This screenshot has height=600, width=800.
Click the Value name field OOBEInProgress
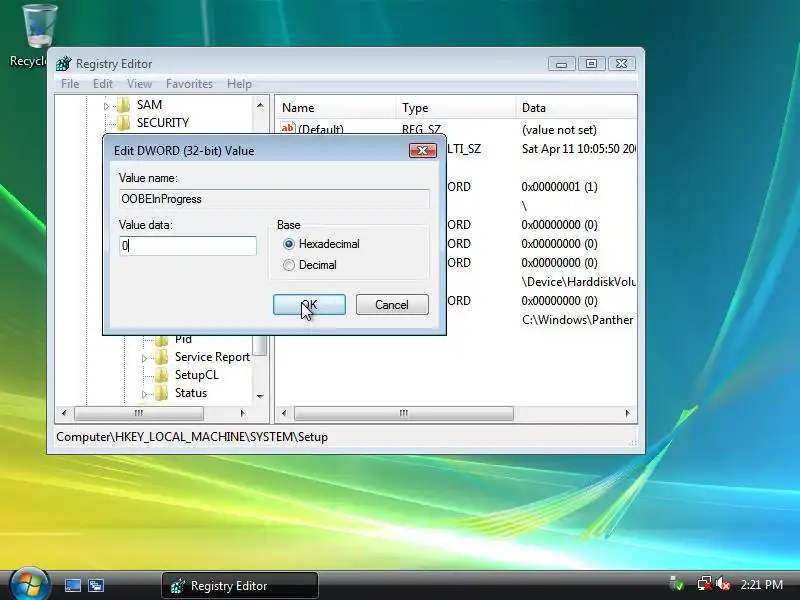pos(274,199)
